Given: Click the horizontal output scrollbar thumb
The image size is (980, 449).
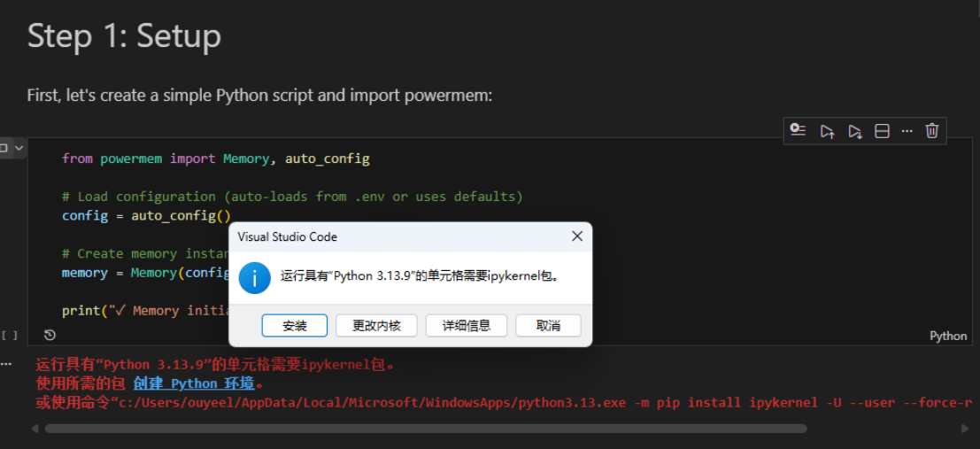Looking at the screenshot, I should click(426, 429).
